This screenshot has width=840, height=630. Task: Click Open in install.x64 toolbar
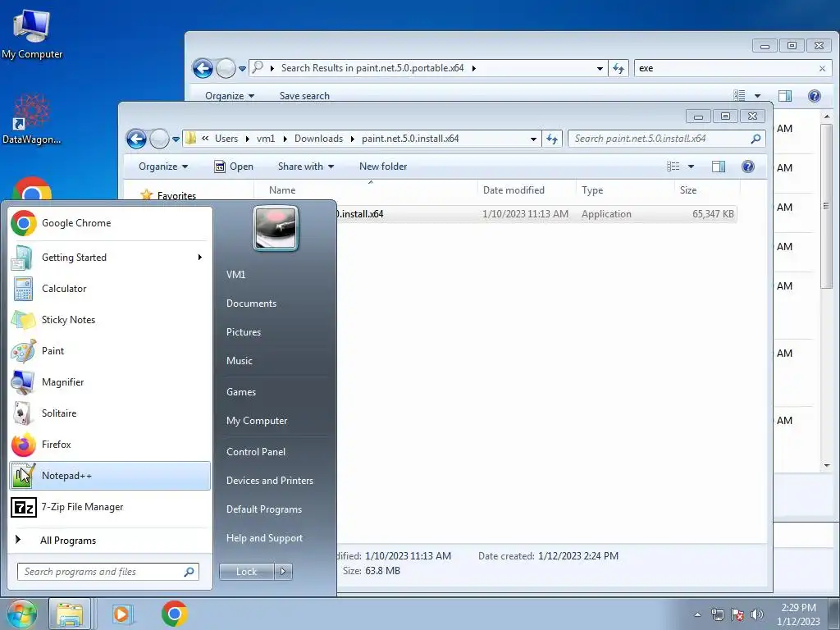click(x=234, y=167)
